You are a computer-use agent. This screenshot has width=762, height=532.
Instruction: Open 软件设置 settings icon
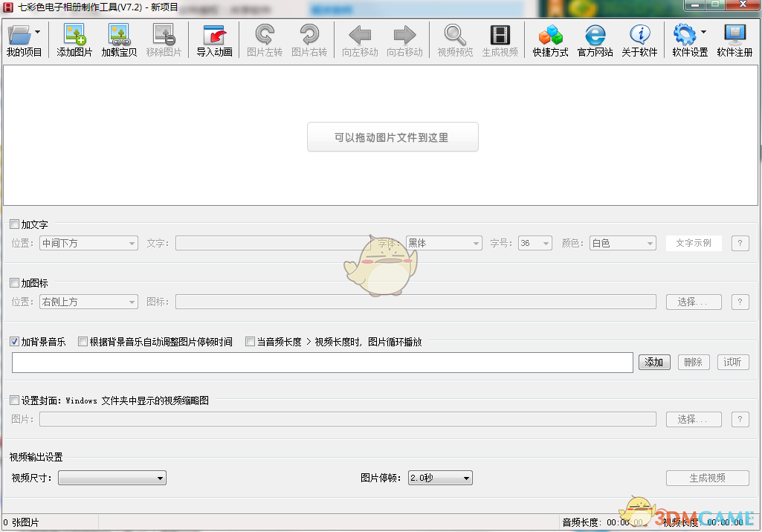[688, 39]
